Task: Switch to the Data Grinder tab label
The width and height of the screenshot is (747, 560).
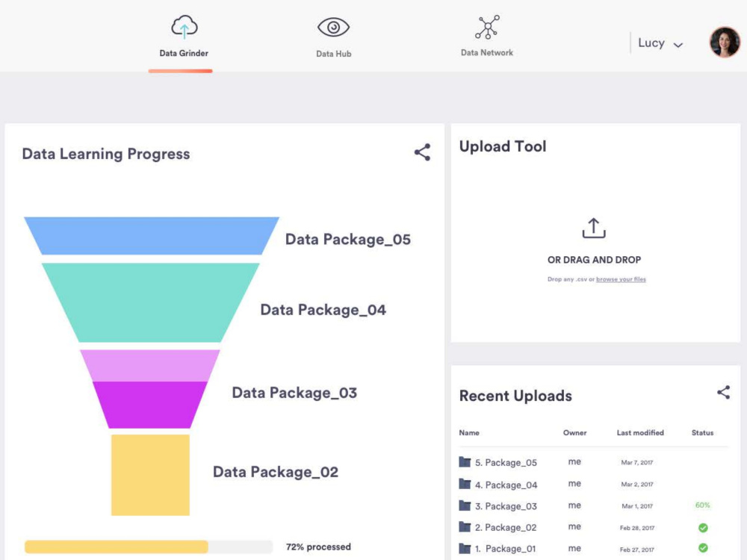Action: [184, 53]
